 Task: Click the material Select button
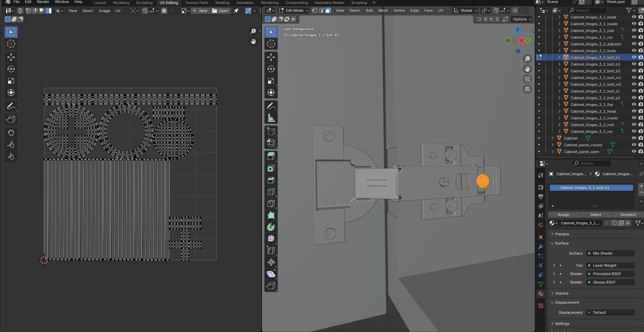[595, 215]
